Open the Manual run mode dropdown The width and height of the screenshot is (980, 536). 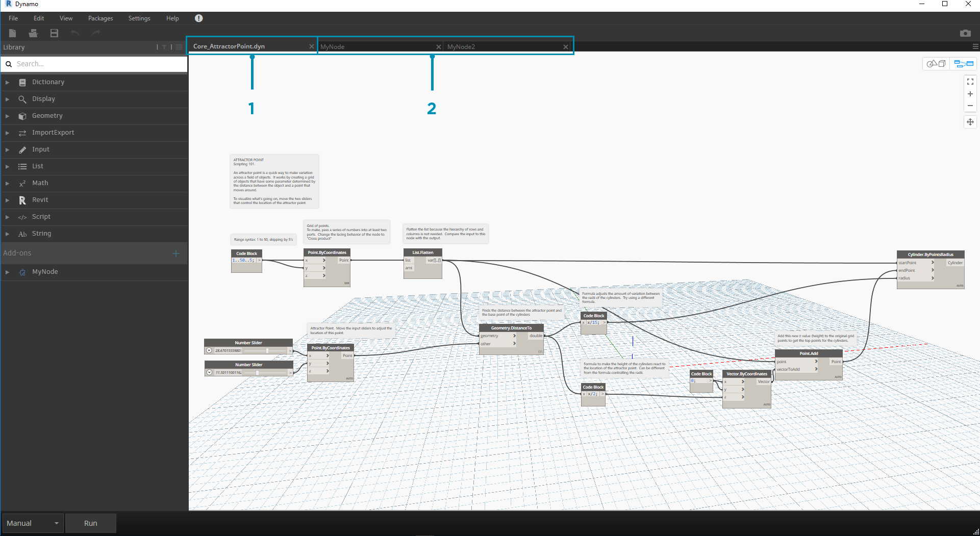tap(33, 523)
